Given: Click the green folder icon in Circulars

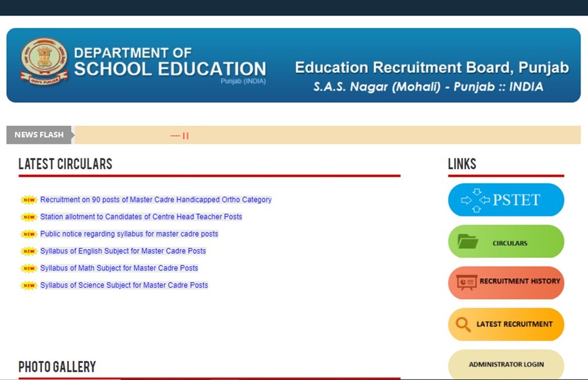Looking at the screenshot, I should point(467,241).
